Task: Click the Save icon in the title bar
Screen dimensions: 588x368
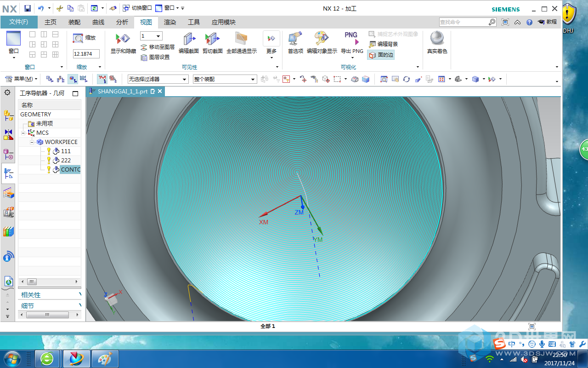Action: tap(28, 8)
